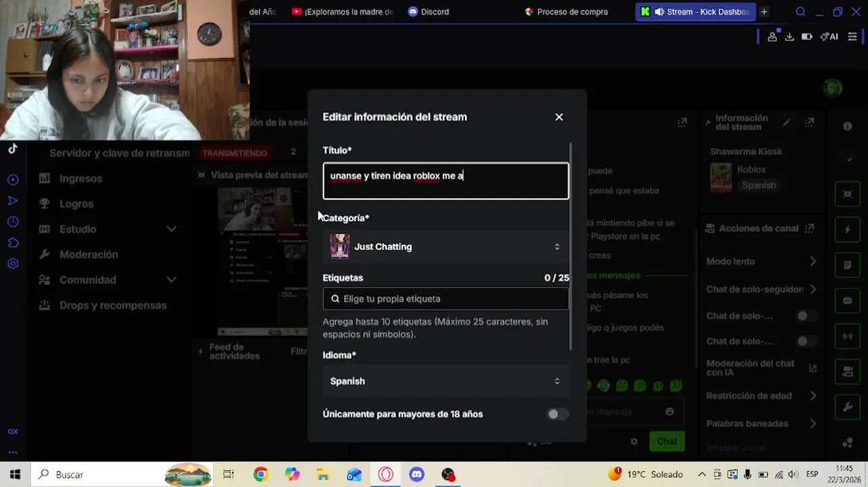Click the Drops y recompensas gift icon
The width and height of the screenshot is (868, 487).
coord(45,305)
